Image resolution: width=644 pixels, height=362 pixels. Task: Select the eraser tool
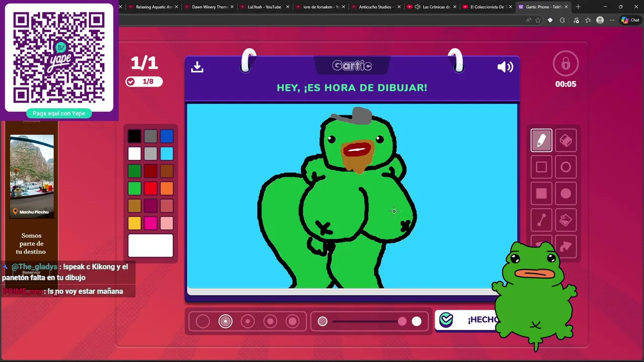[566, 141]
